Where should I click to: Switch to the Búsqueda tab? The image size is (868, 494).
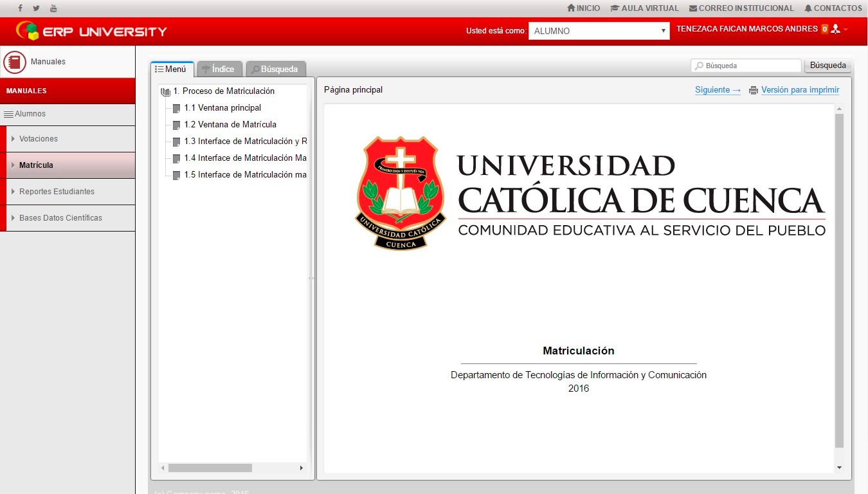coord(275,69)
